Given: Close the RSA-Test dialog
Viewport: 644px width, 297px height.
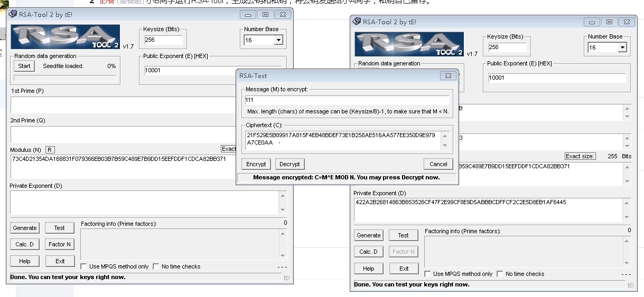Looking at the screenshot, I should pyautogui.click(x=447, y=75).
